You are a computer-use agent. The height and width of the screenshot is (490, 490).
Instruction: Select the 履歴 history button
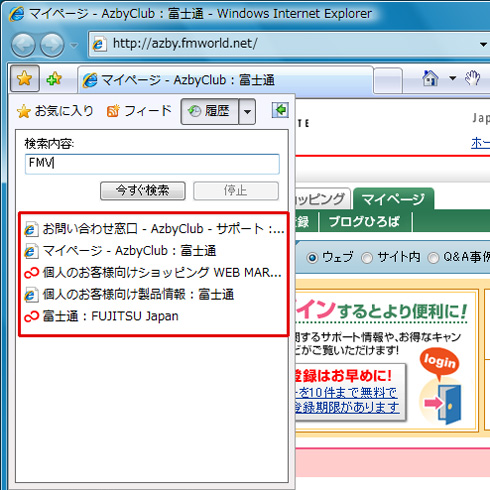[x=210, y=111]
